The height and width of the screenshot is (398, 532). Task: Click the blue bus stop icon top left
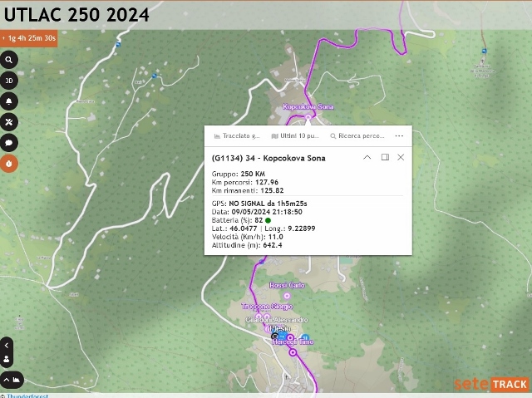(118, 44)
